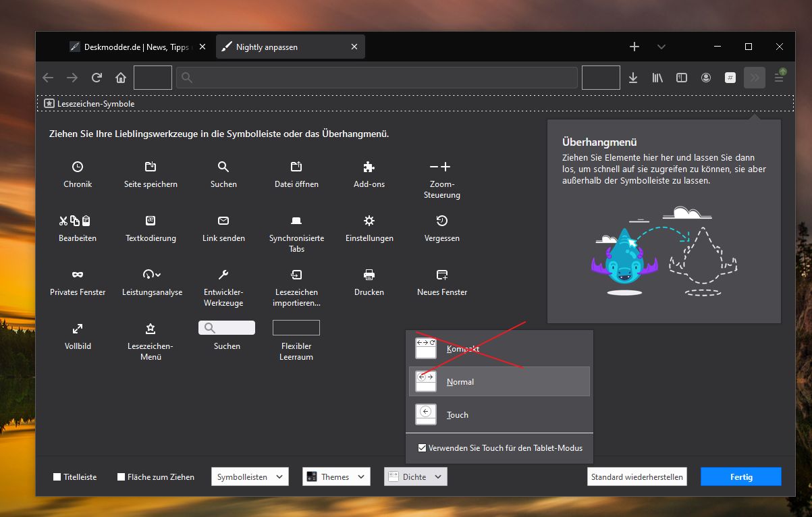Select the Seite speichern icon
Screen dimensions: 812x517
tap(151, 167)
